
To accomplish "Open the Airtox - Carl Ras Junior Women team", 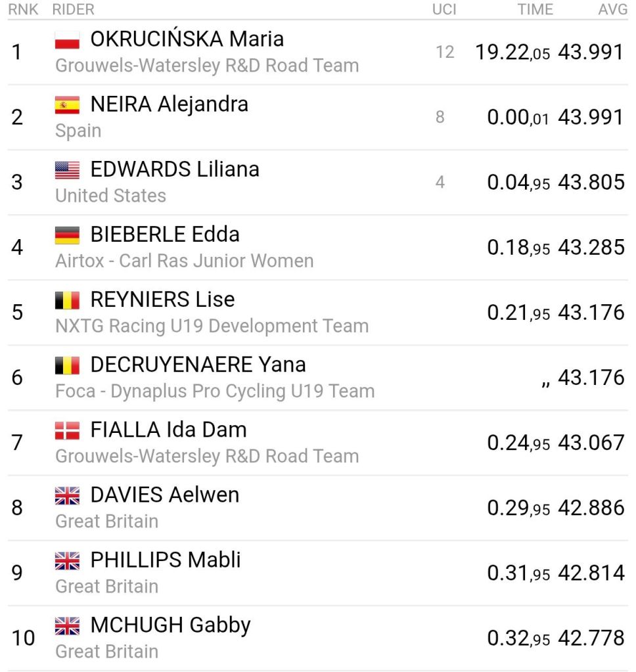I will [x=184, y=261].
